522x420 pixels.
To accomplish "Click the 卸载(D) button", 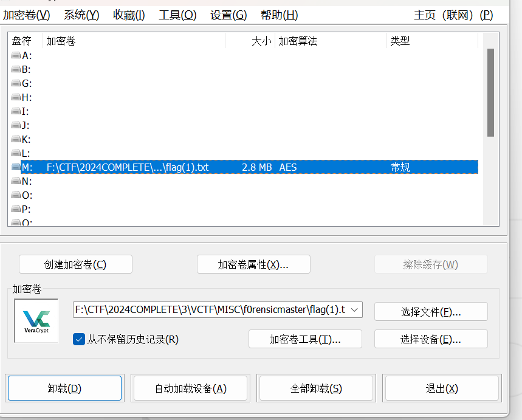I will pyautogui.click(x=64, y=388).
